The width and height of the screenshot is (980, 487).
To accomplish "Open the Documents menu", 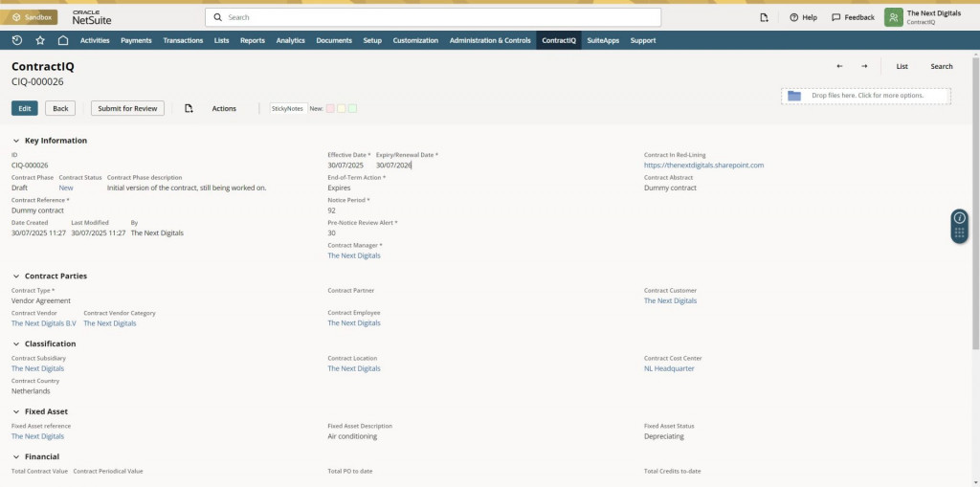I will [334, 40].
